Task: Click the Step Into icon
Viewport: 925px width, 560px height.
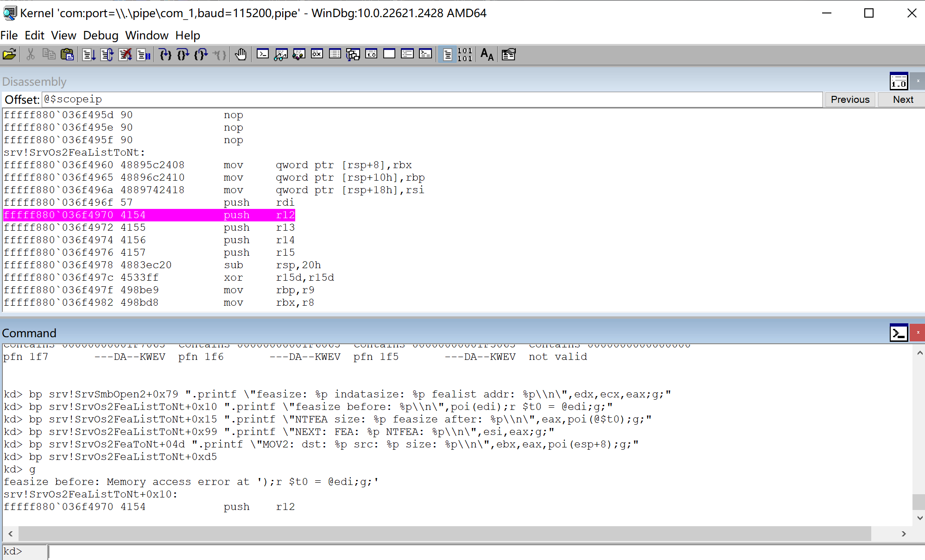Action: (x=165, y=55)
